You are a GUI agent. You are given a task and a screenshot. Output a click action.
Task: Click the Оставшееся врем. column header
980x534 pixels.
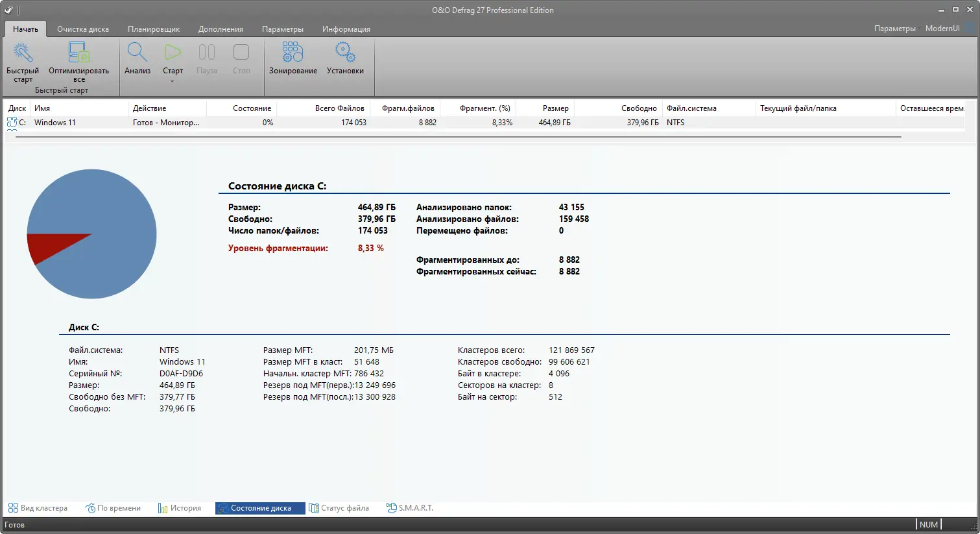931,108
